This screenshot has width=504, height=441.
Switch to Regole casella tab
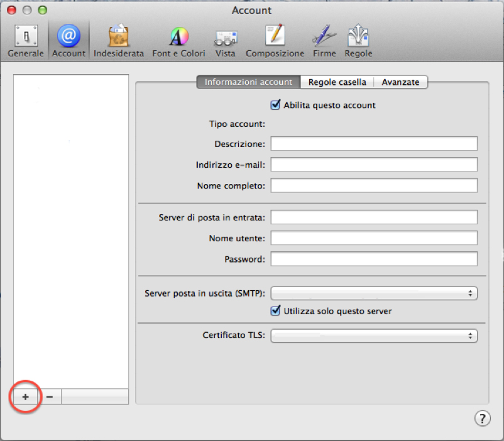pyautogui.click(x=337, y=82)
